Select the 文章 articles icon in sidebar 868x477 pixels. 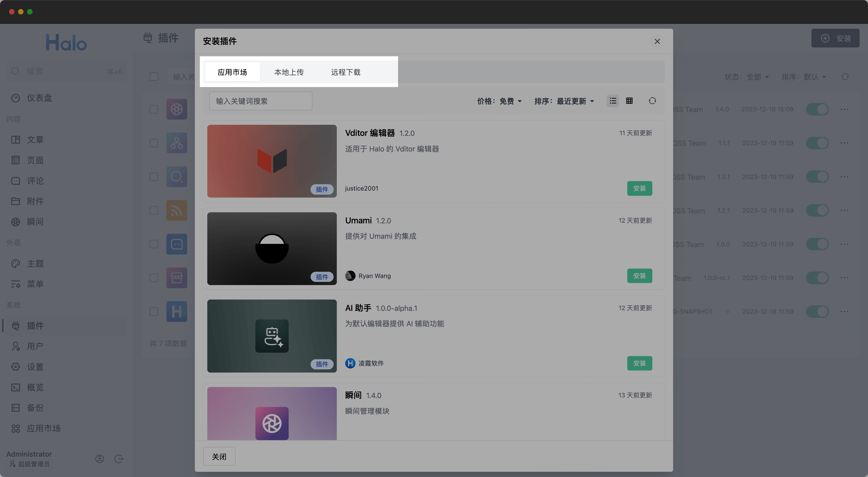click(16, 139)
